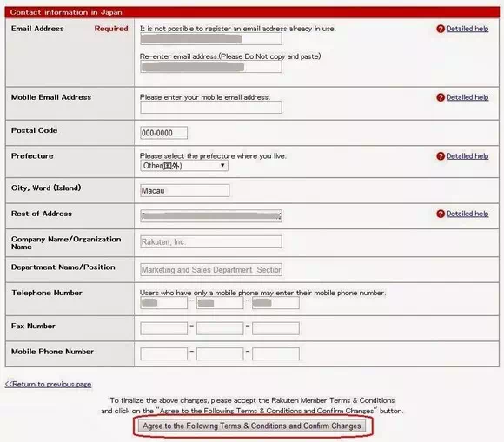
Task: Click the Prefecture row red help icon
Action: [x=441, y=156]
